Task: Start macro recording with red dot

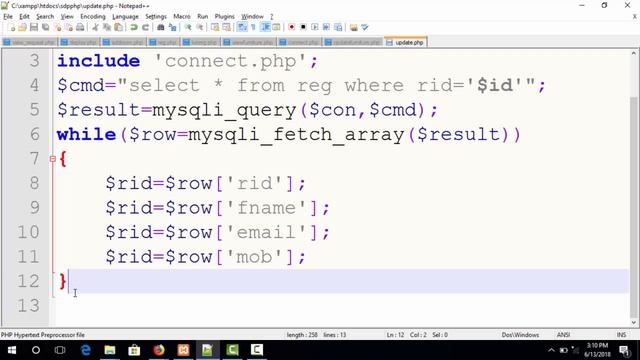Action: click(x=291, y=27)
